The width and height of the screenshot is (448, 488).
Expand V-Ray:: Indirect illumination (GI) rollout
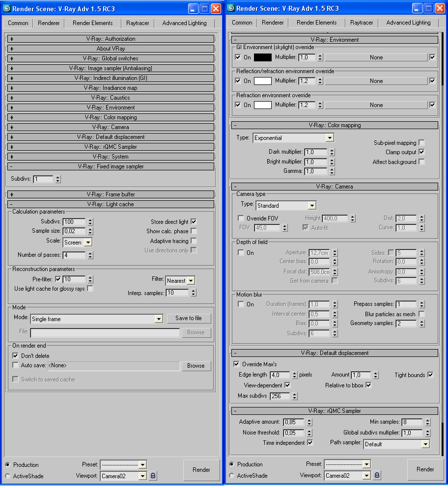(x=111, y=78)
